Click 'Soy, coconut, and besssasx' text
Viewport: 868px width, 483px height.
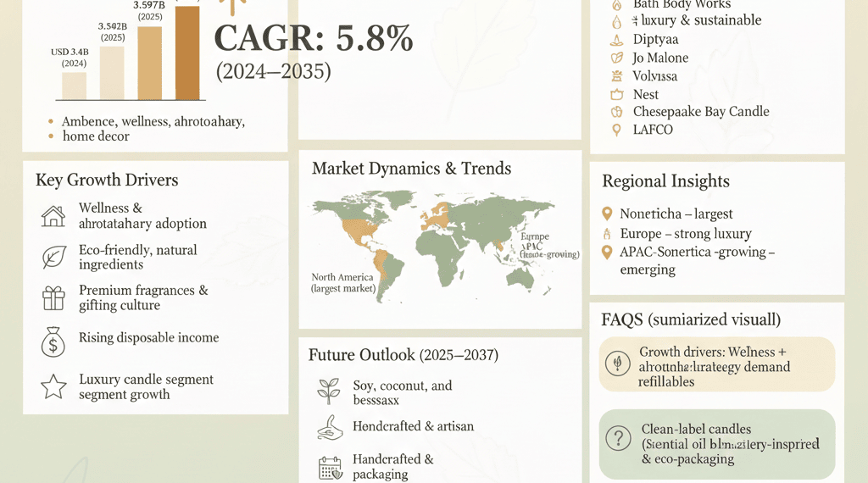[403, 392]
